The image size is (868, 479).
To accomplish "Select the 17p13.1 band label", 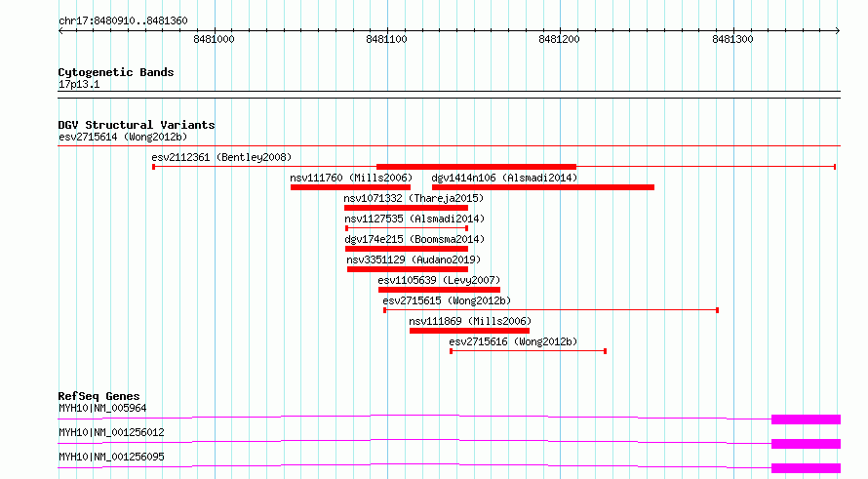I will click(79, 85).
